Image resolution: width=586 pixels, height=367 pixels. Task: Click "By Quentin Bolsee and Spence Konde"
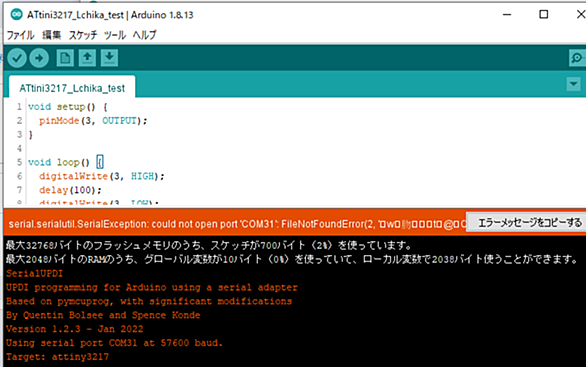(x=103, y=315)
